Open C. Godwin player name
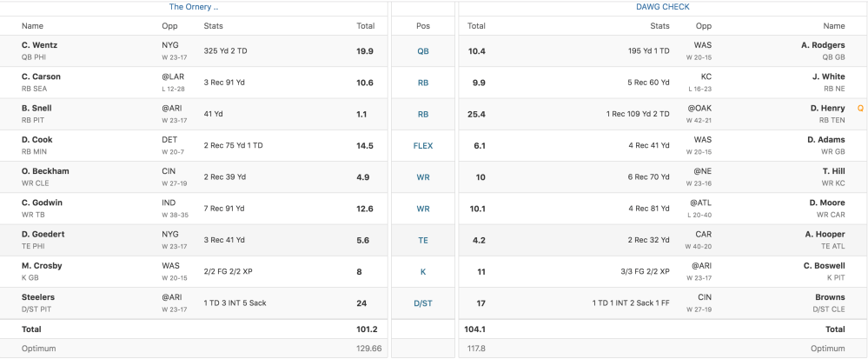This screenshot has width=868, height=359. [42, 203]
